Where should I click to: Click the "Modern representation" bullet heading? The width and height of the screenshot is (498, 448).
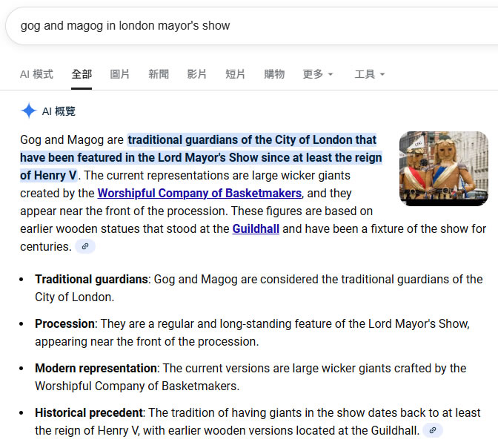point(96,368)
